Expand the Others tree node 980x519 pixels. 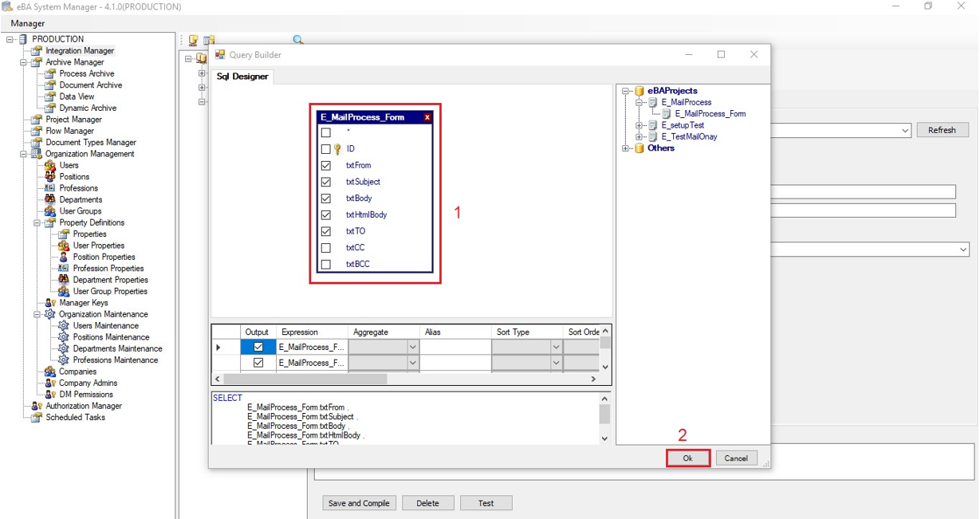click(626, 148)
